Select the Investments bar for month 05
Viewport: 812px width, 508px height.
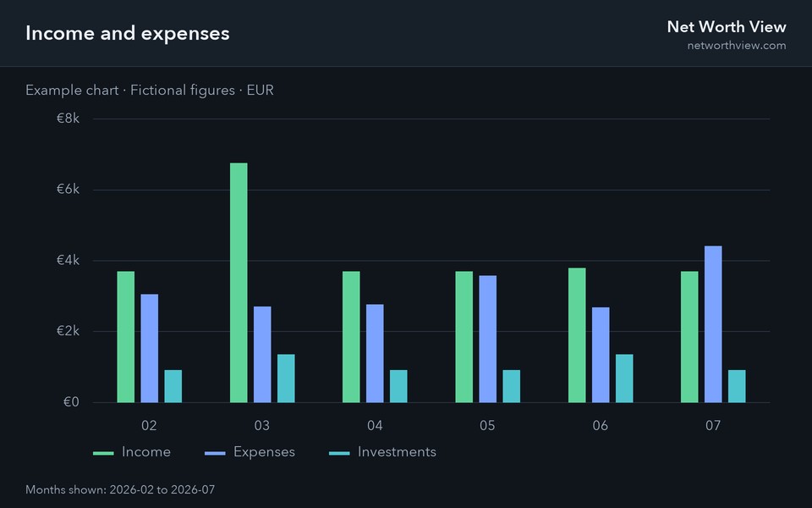coord(512,386)
